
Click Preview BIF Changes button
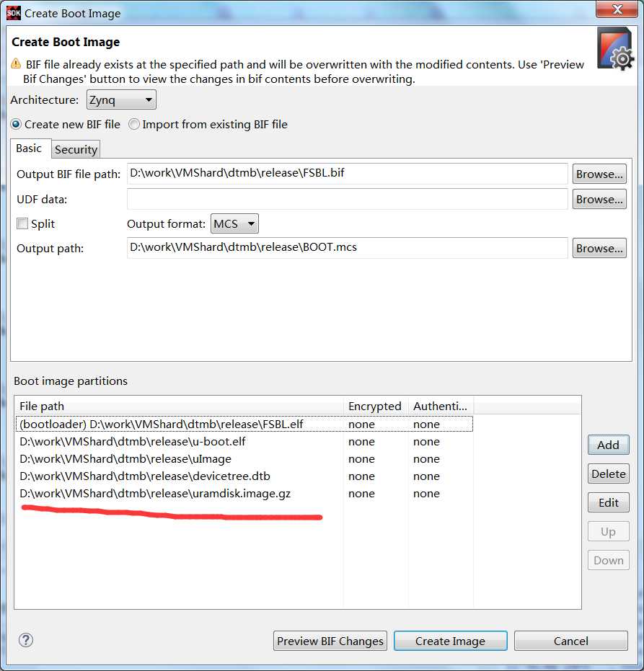coord(330,641)
